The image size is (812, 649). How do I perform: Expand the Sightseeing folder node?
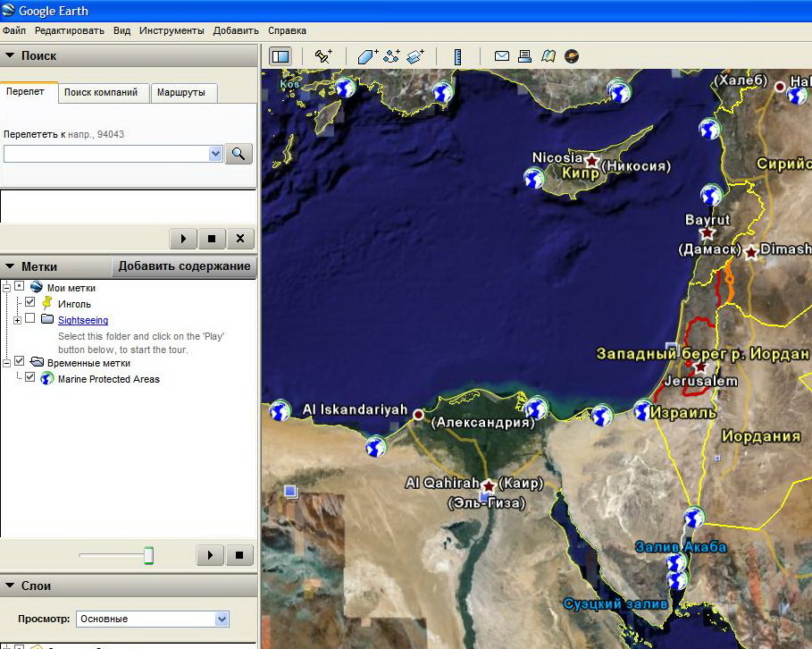pos(18,320)
